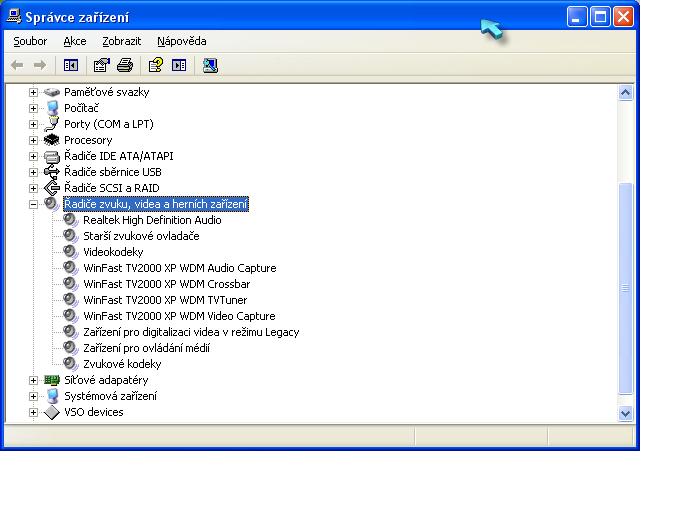Click the action pane toolbar icon next to Help

179,66
